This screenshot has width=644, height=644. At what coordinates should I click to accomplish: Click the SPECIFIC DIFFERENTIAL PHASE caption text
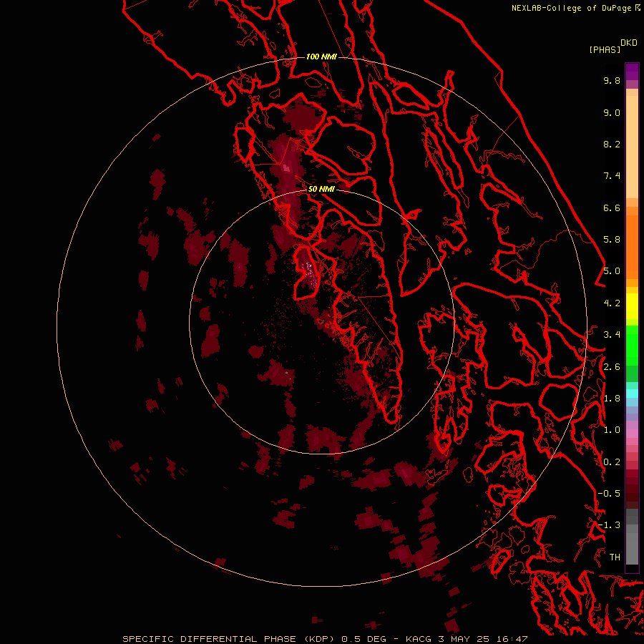[x=209, y=639]
